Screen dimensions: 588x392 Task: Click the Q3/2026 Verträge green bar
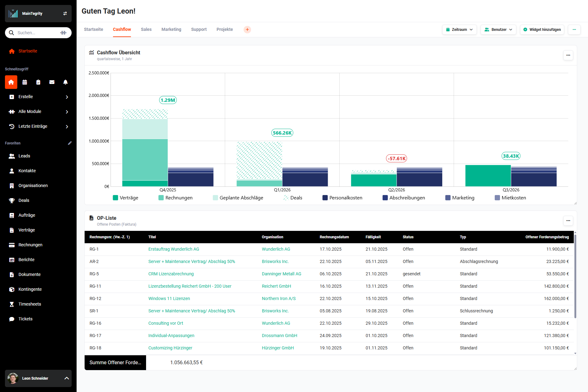click(488, 176)
